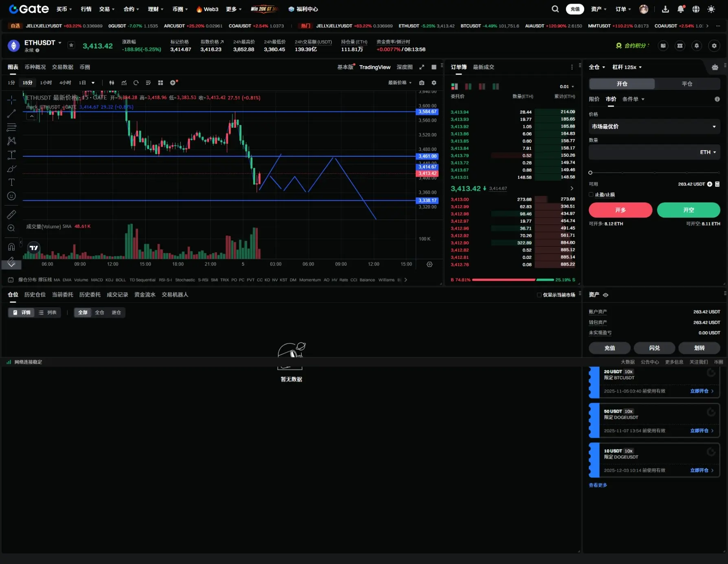Screen dimensions: 728x564
Task: Toggle the magnet snap mode
Action: pos(11,247)
